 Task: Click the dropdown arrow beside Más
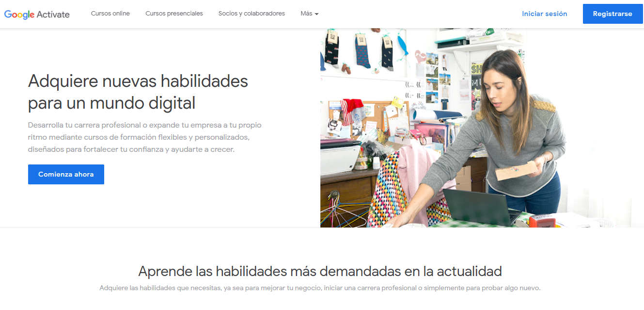[317, 14]
